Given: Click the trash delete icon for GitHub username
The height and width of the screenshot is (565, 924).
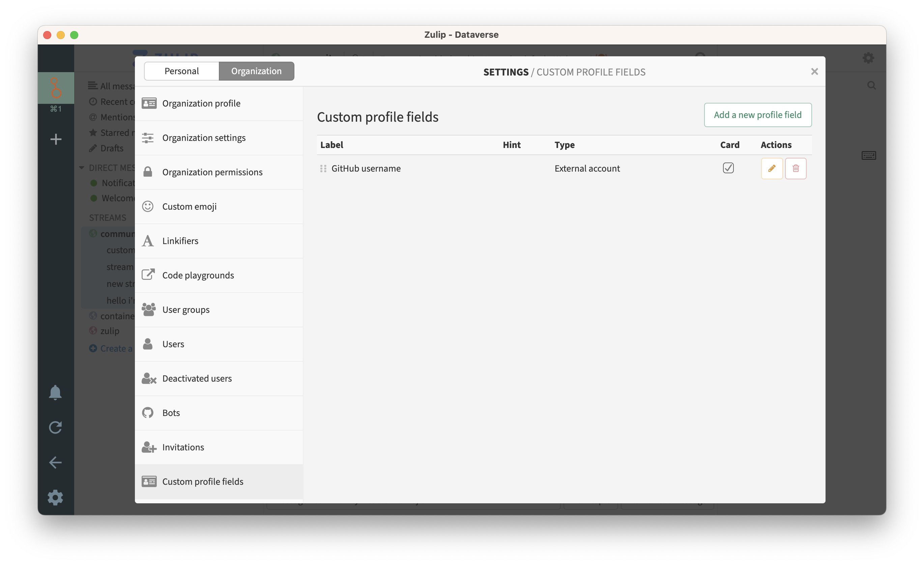Looking at the screenshot, I should pos(796,168).
